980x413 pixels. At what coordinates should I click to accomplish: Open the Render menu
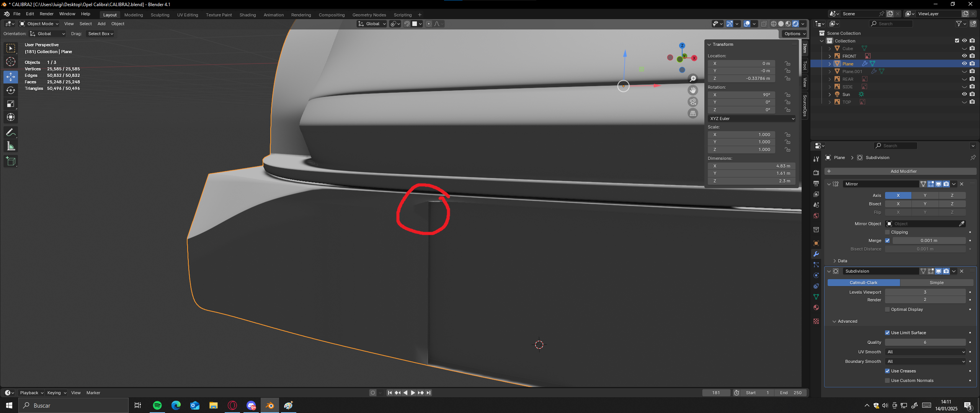47,14
